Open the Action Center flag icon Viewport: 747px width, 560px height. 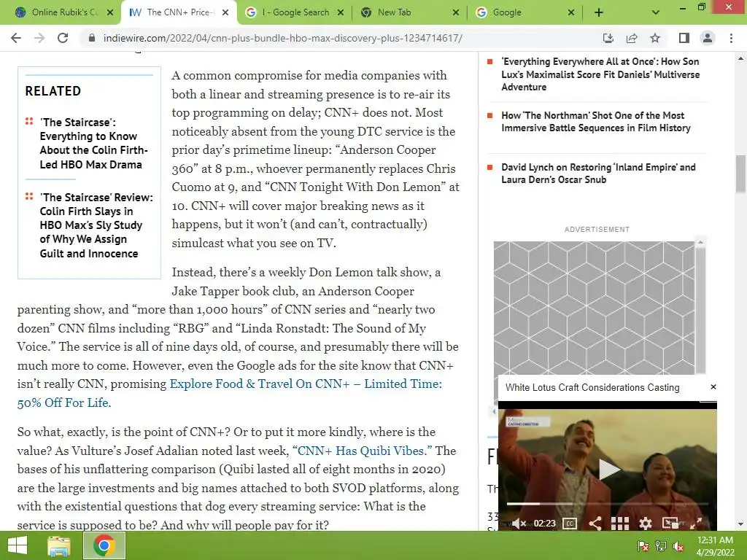pos(643,546)
